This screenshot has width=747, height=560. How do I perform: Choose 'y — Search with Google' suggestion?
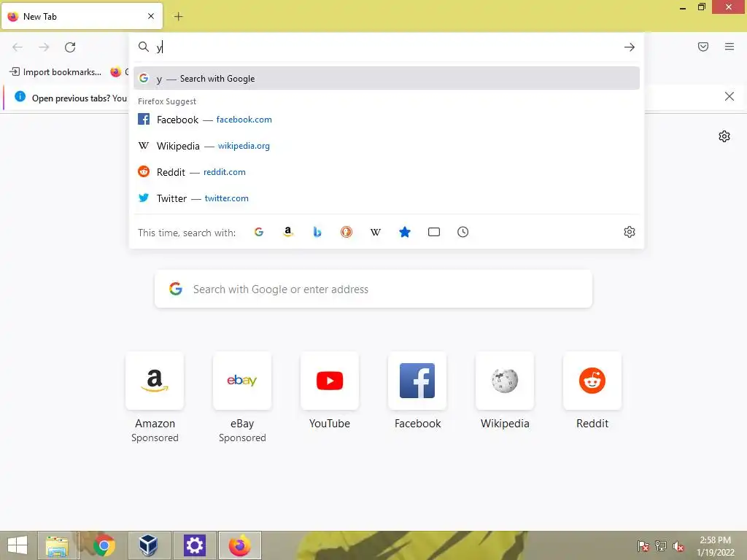387,79
